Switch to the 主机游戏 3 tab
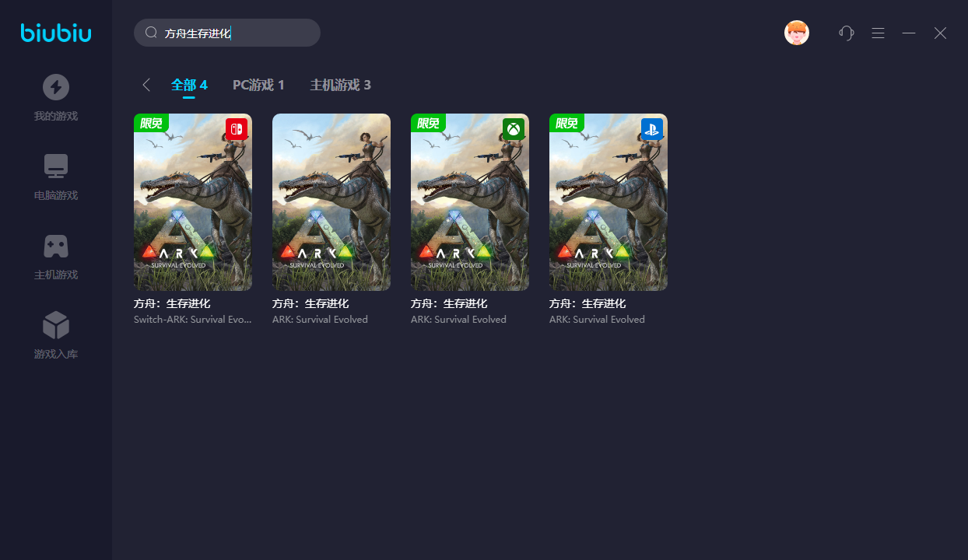The image size is (968, 560). (x=340, y=85)
